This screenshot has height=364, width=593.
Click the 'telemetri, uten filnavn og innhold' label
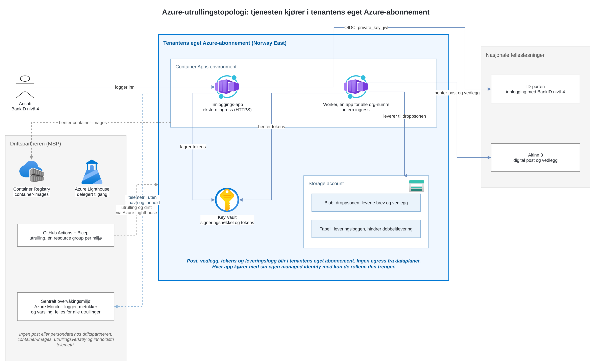[142, 200]
